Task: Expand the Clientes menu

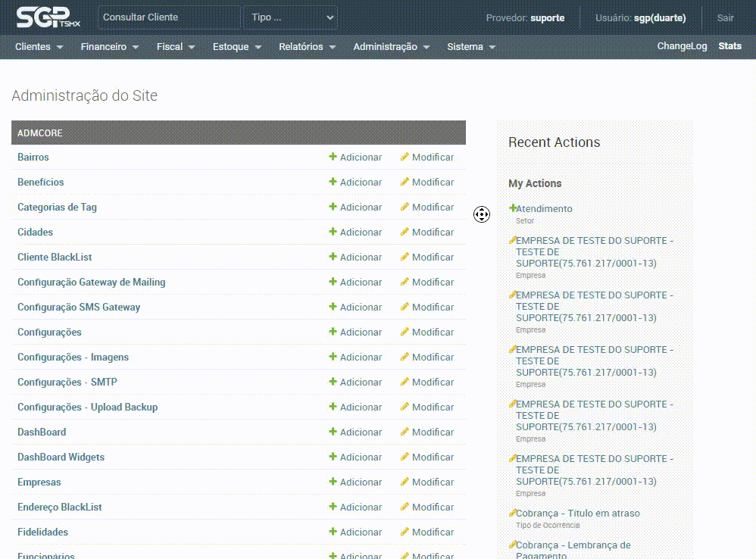Action: (x=39, y=47)
